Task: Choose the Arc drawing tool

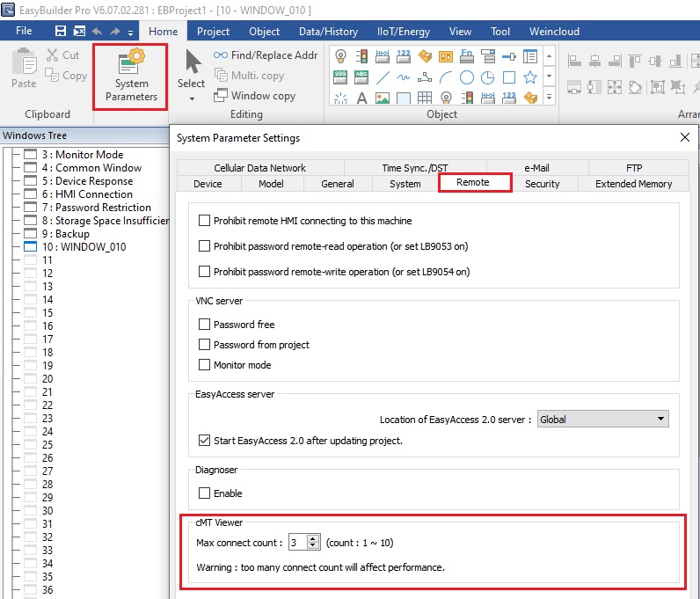Action: tap(446, 77)
